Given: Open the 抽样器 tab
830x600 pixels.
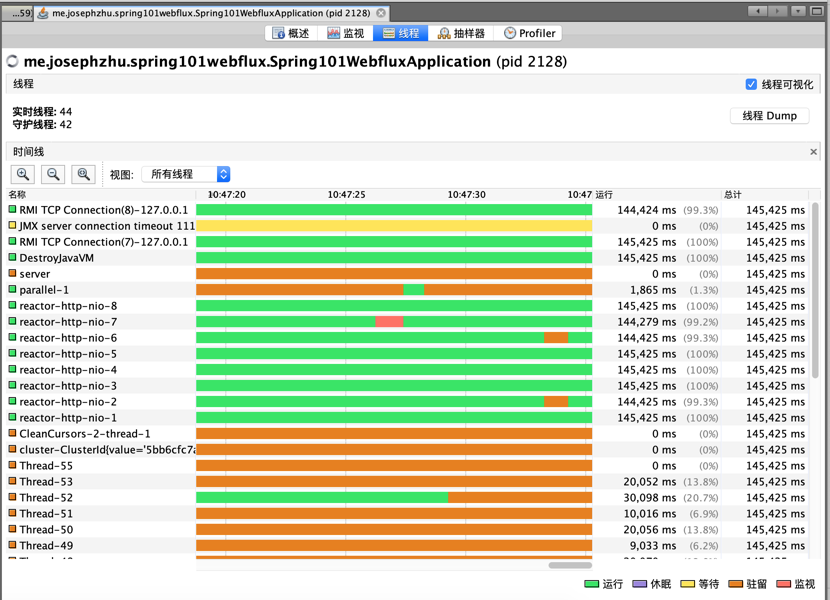Looking at the screenshot, I should 461,33.
